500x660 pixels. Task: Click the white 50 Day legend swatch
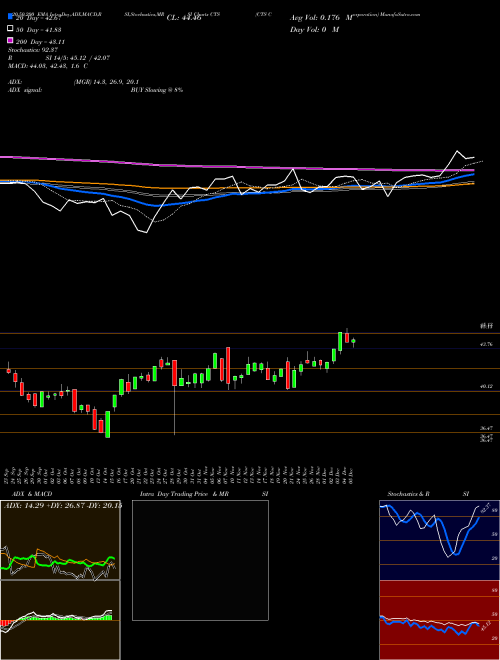pyautogui.click(x=11, y=28)
